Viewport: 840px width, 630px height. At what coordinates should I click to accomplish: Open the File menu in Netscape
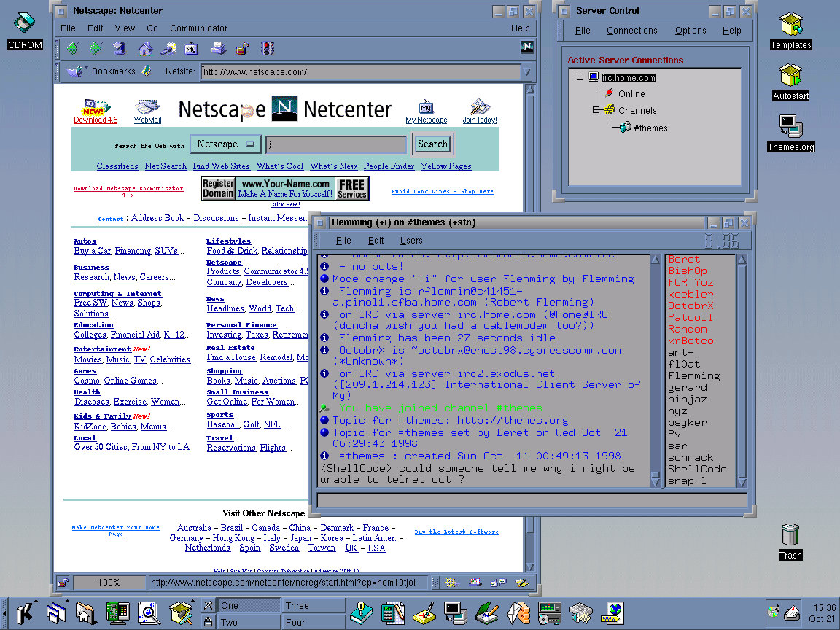pyautogui.click(x=68, y=28)
